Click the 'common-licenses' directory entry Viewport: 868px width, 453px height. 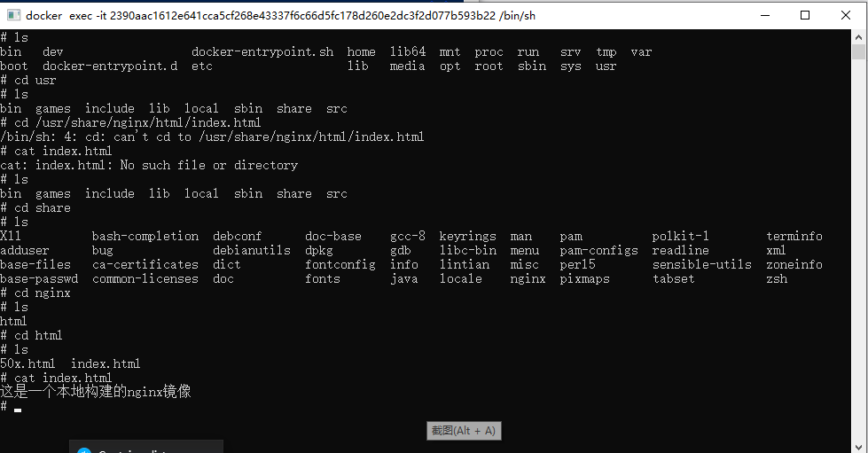(x=145, y=278)
